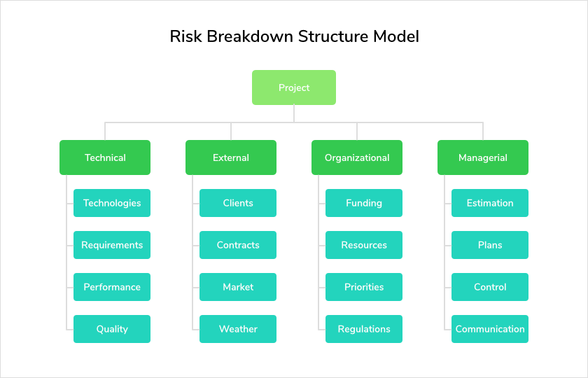Select the Contracts node

click(238, 245)
